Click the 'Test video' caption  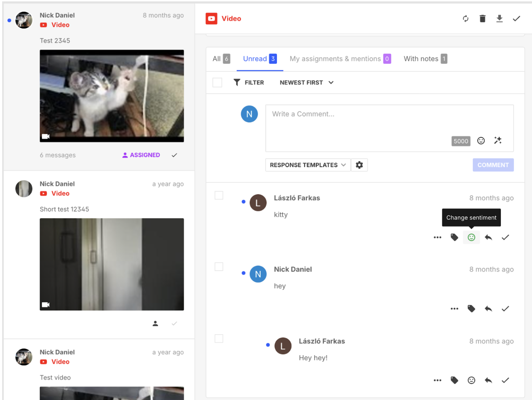click(55, 378)
